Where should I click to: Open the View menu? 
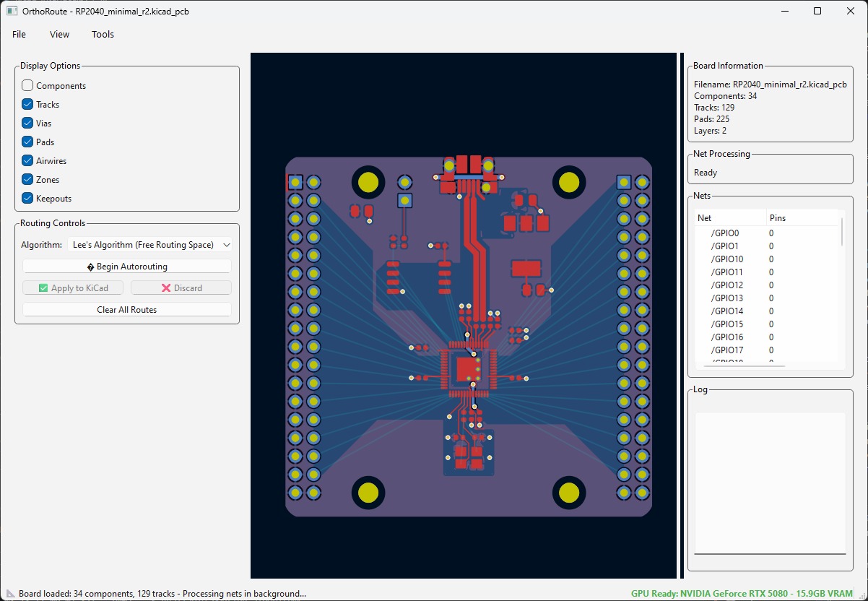[x=59, y=34]
